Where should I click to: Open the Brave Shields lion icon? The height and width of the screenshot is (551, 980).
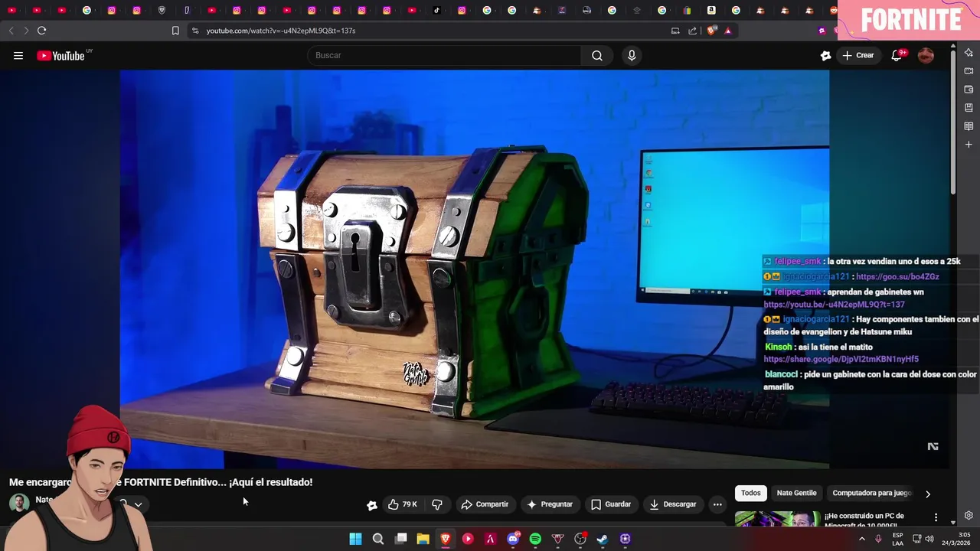711,31
